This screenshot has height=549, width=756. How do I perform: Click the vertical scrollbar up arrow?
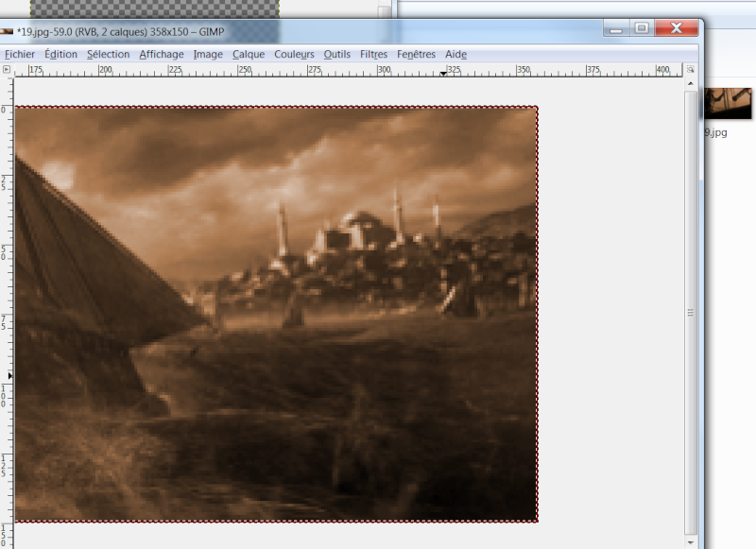[691, 83]
